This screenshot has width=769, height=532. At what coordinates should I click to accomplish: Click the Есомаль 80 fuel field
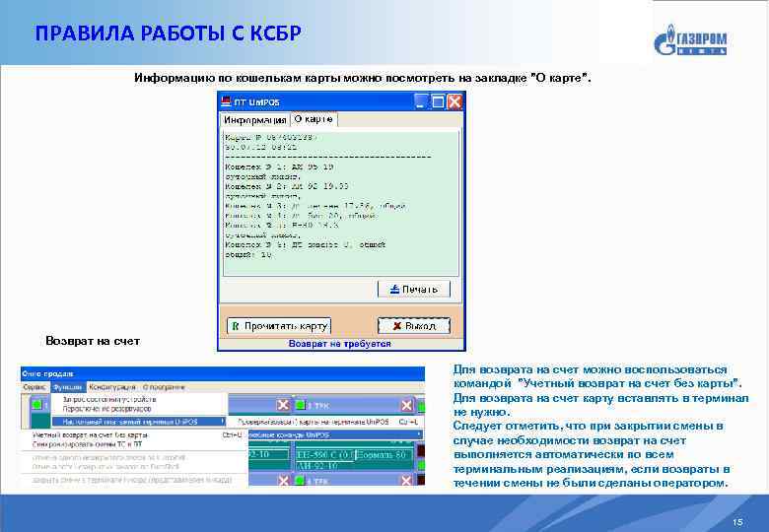(x=383, y=454)
